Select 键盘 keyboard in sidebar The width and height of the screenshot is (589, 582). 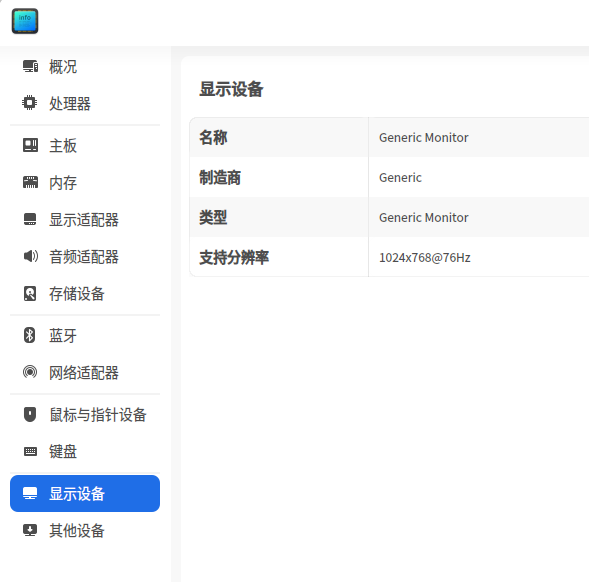(x=85, y=452)
